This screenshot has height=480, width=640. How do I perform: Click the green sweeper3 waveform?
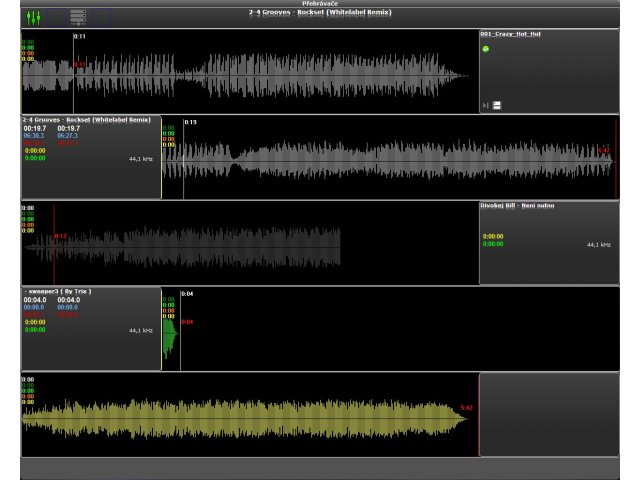click(168, 337)
